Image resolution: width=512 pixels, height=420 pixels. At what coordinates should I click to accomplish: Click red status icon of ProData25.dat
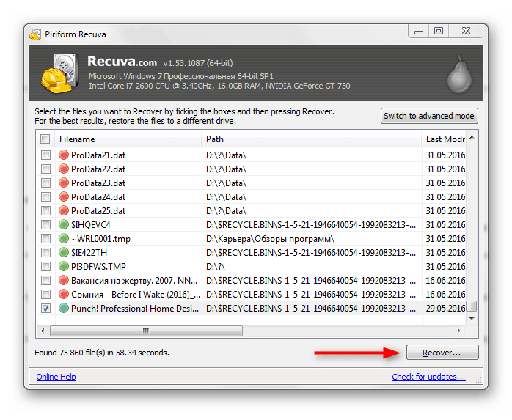[64, 210]
